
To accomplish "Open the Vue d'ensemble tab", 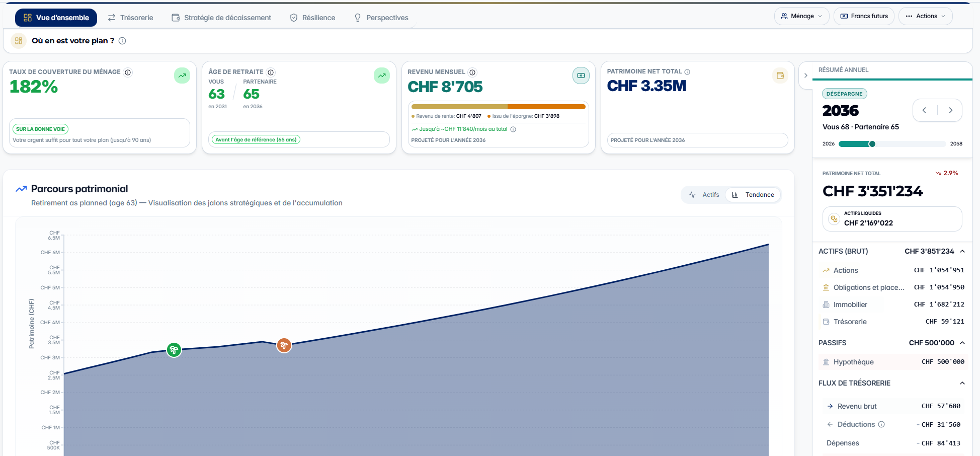I will [56, 18].
